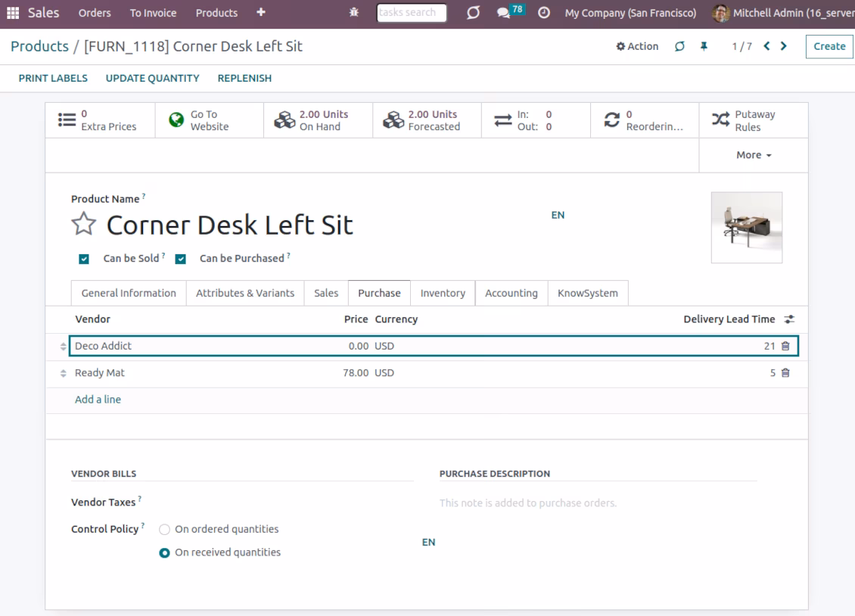Expand the More stat buttons dropdown

[x=754, y=155]
